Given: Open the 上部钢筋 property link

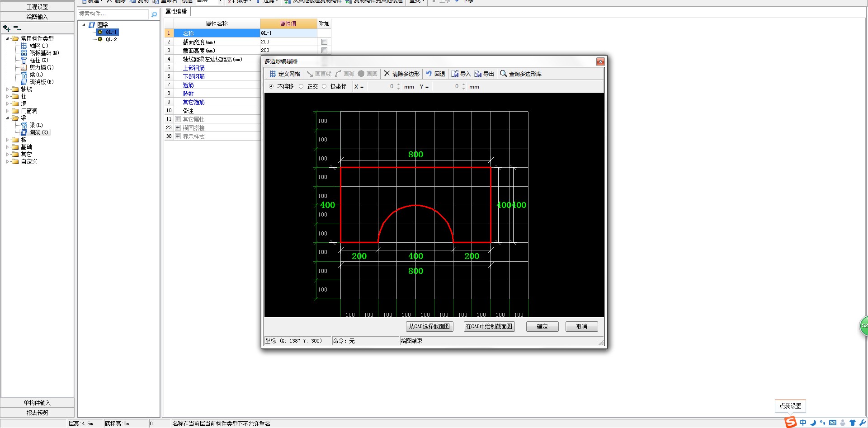Looking at the screenshot, I should 193,68.
